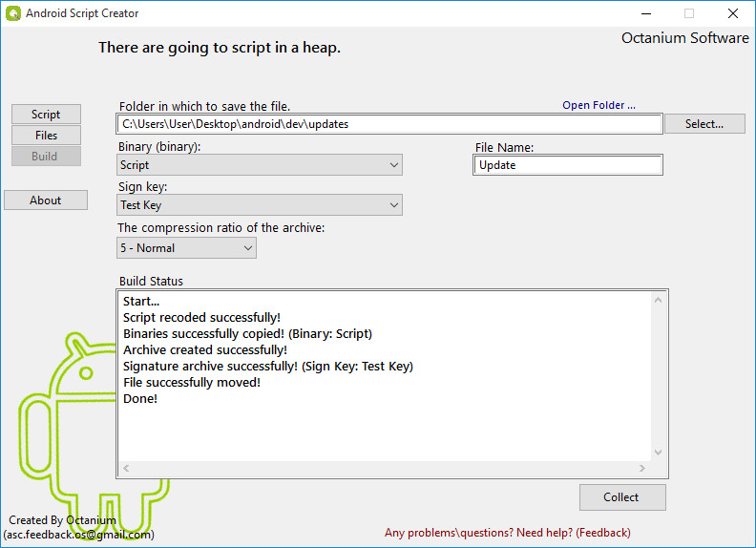
Task: Click the Open Folder link
Action: coord(598,105)
